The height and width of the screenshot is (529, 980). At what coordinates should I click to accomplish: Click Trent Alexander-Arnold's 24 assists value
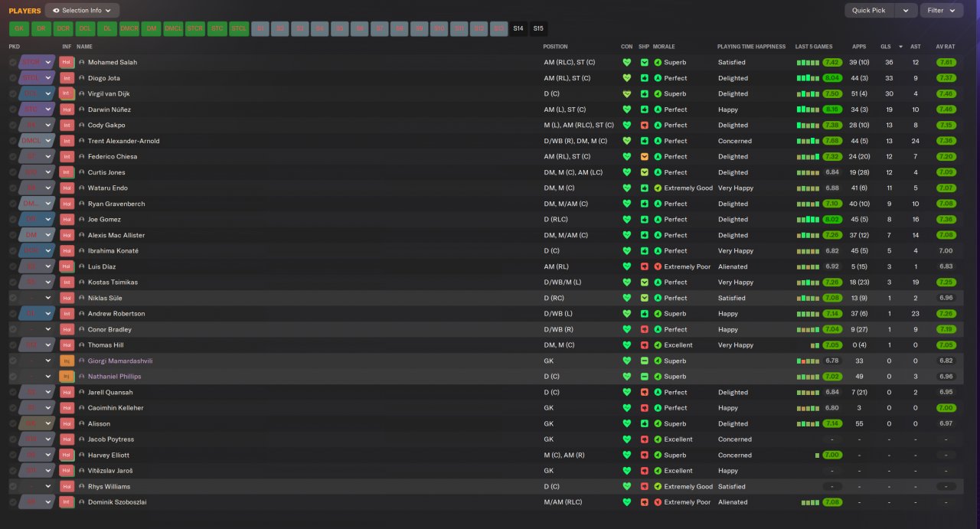pyautogui.click(x=915, y=141)
